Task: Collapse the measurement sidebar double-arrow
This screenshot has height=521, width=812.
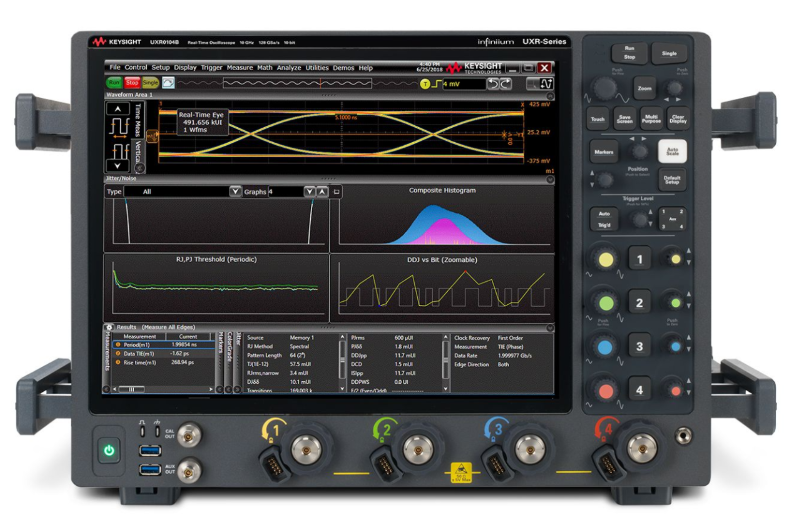Action: tap(140, 168)
